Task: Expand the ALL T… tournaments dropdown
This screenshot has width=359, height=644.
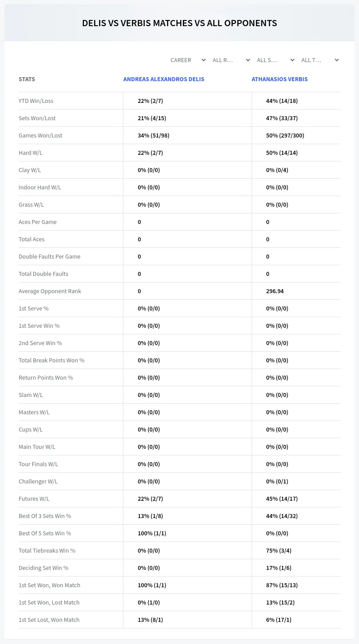Action: [320, 60]
